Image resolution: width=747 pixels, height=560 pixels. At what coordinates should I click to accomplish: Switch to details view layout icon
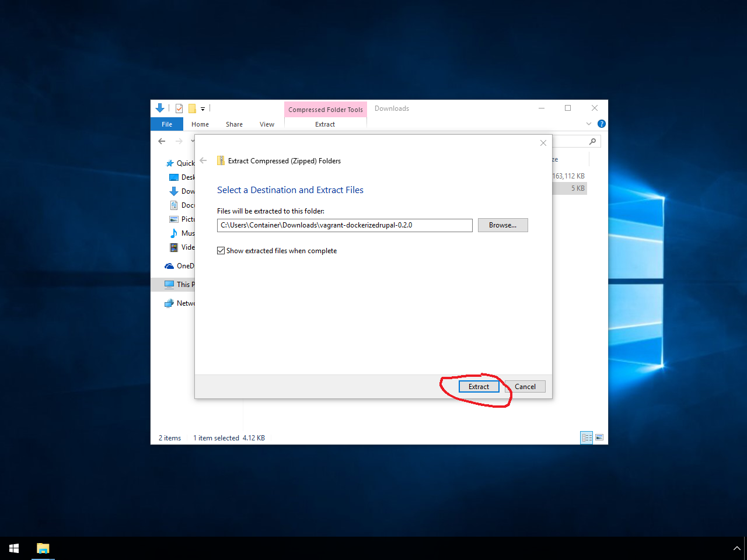tap(587, 437)
